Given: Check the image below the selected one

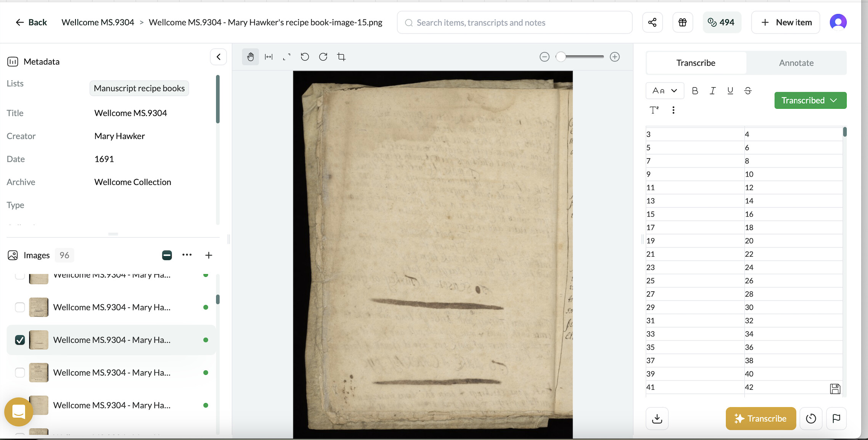Looking at the screenshot, I should (x=20, y=373).
